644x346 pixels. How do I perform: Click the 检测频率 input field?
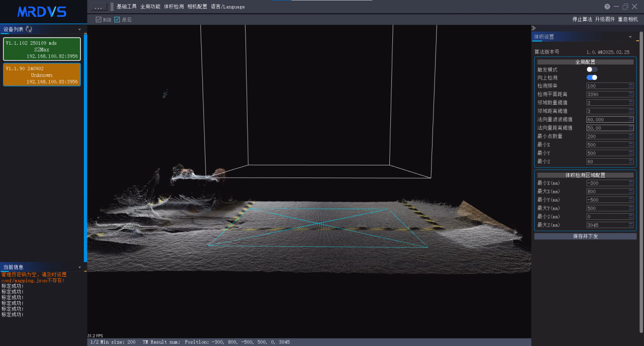pos(610,86)
